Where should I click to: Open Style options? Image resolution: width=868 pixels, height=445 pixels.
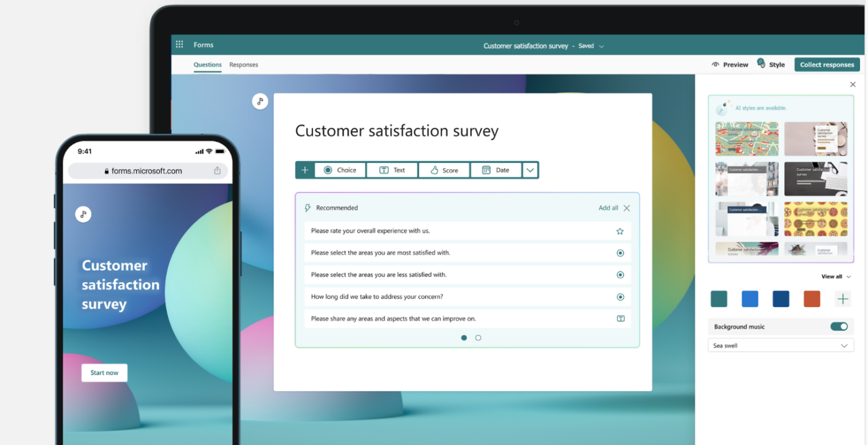(772, 64)
